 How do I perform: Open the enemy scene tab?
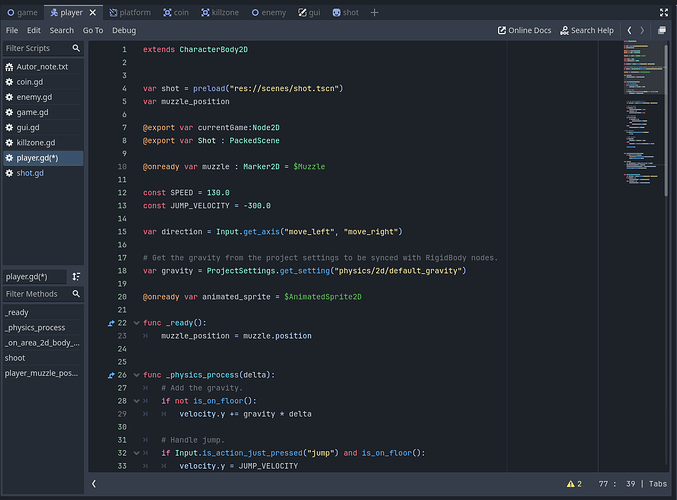pos(269,13)
